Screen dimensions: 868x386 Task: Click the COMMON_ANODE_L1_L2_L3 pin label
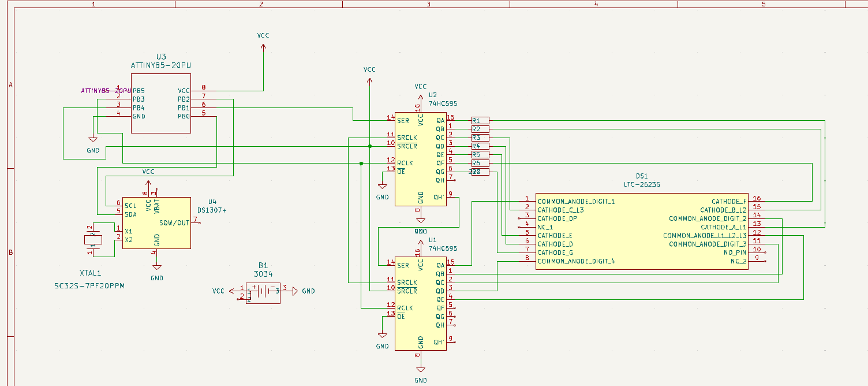point(705,236)
